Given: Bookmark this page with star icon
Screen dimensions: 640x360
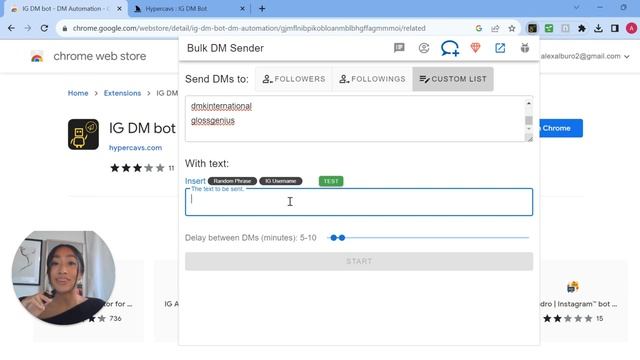Looking at the screenshot, I should pyautogui.click(x=512, y=28).
